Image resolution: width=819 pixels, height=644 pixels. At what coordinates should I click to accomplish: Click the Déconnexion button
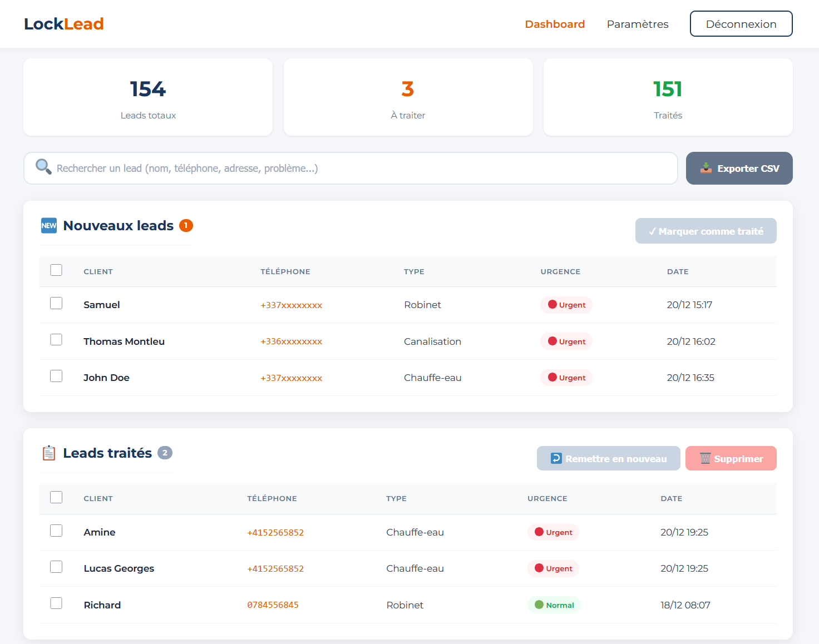pos(741,24)
